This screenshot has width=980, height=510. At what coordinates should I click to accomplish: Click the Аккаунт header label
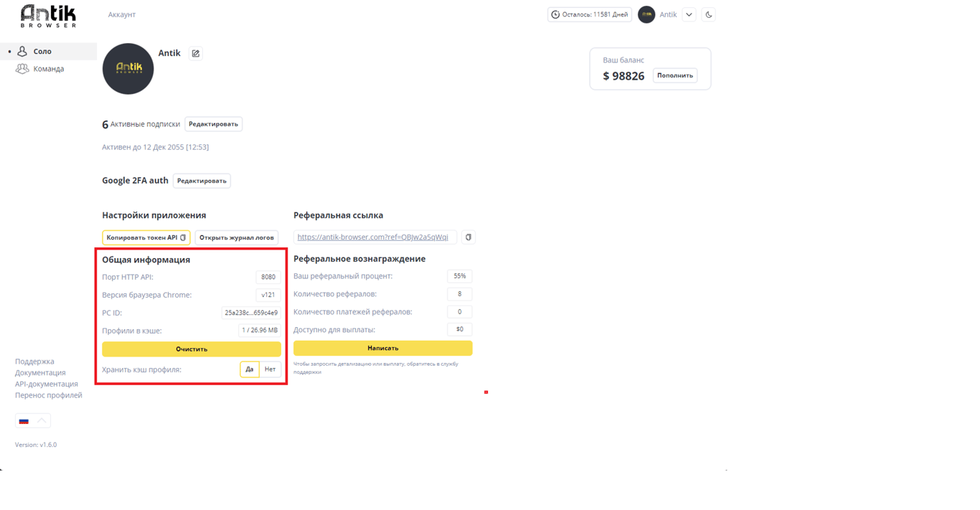tap(122, 14)
